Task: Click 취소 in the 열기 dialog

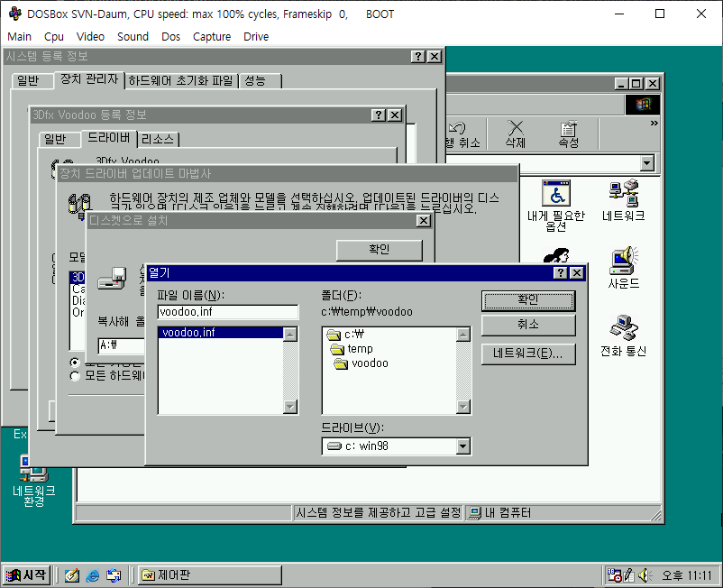Action: pyautogui.click(x=528, y=325)
